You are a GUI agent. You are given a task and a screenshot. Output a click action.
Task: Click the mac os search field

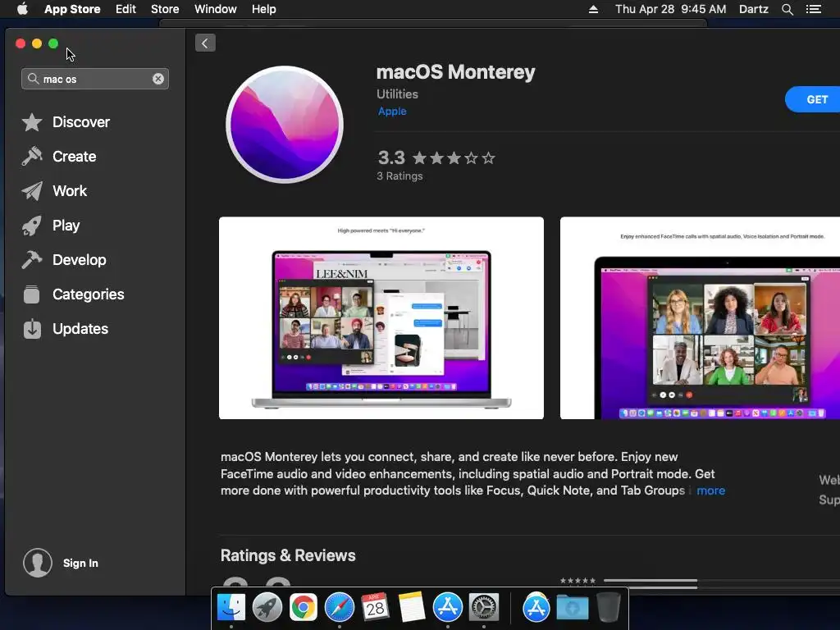[x=95, y=79]
